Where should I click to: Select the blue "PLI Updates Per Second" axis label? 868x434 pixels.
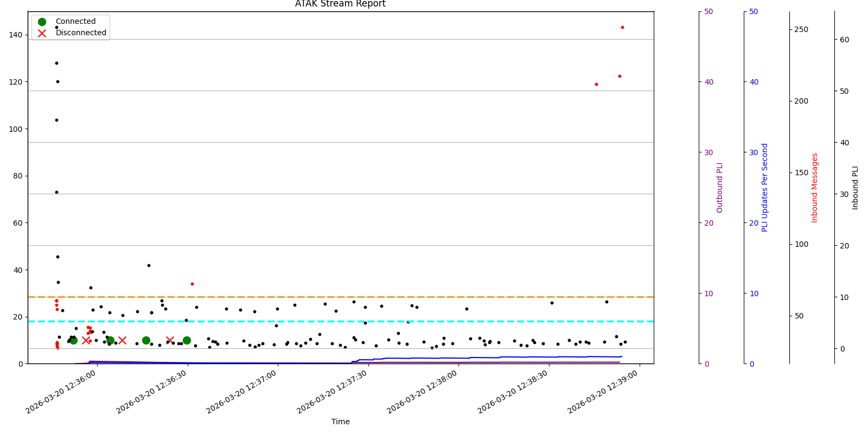point(765,188)
